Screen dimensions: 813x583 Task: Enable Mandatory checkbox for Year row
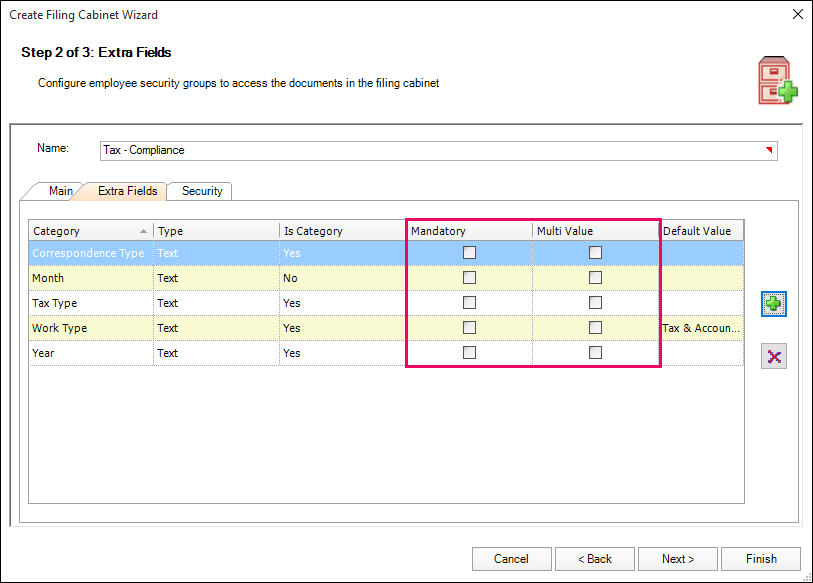point(469,353)
